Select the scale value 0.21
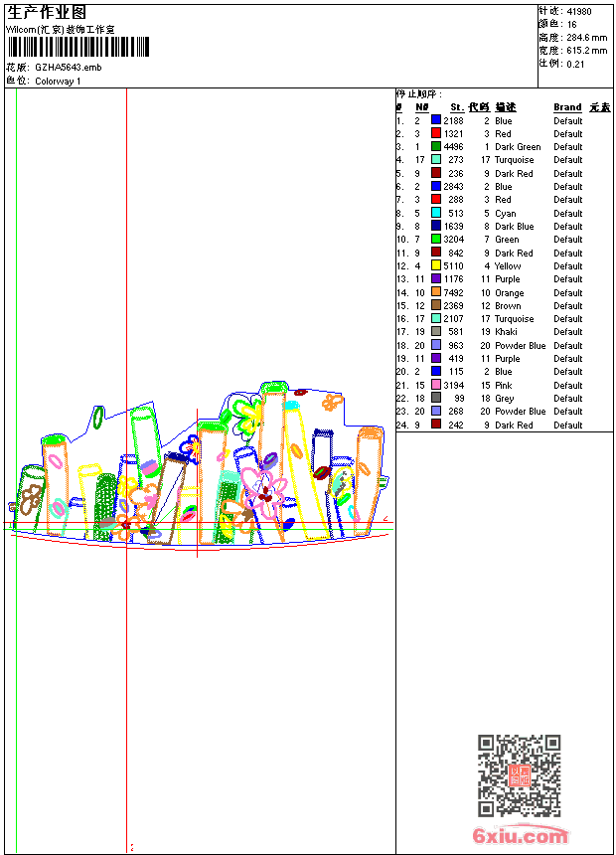The height and width of the screenshot is (855, 616). (575, 64)
